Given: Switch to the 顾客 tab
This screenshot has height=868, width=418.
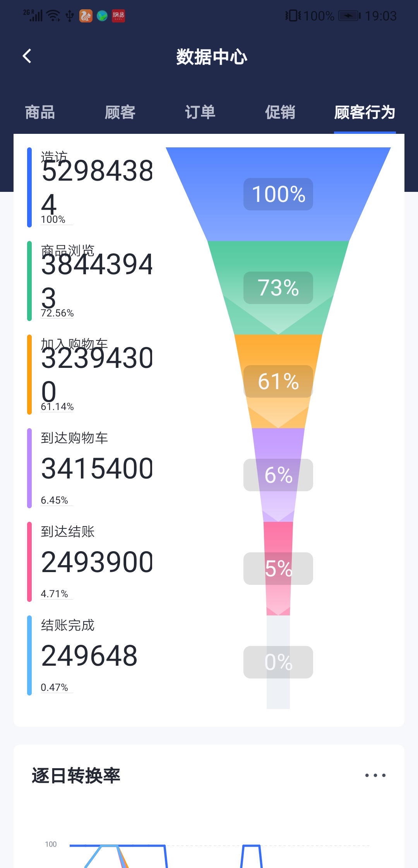Looking at the screenshot, I should pos(120,113).
